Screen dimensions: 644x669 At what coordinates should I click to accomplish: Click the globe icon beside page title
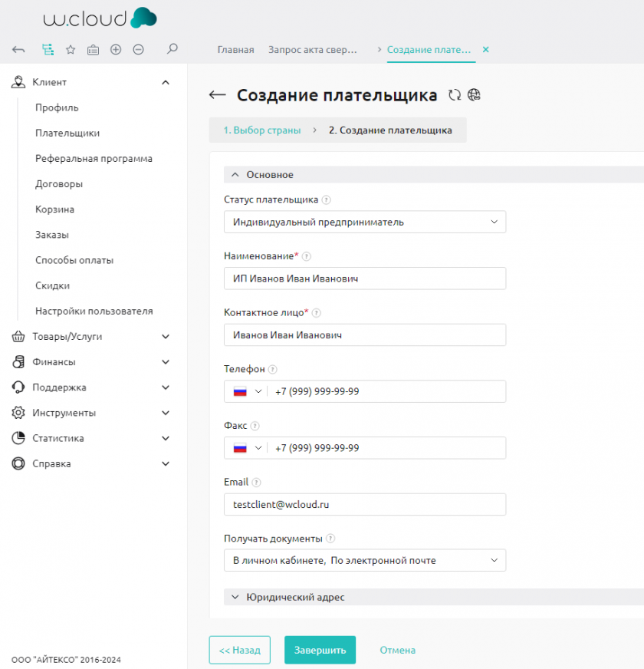pyautogui.click(x=475, y=95)
